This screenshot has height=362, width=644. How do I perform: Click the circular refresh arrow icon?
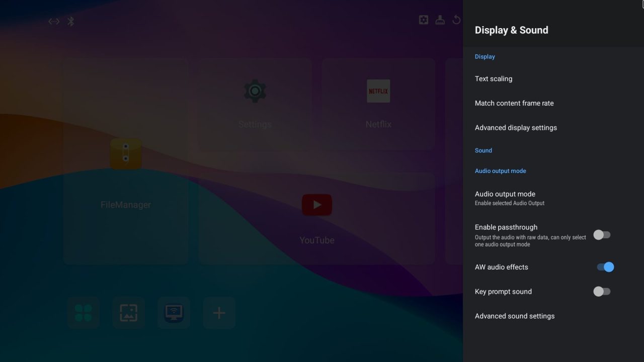pyautogui.click(x=456, y=20)
